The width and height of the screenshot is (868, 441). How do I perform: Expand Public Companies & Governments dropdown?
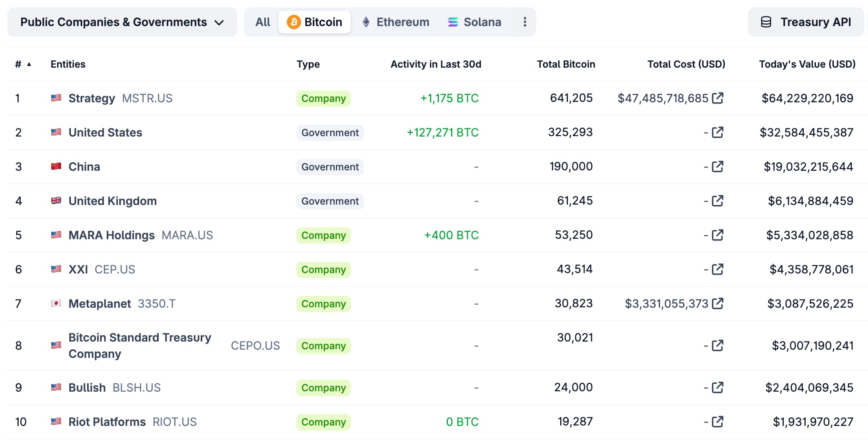pyautogui.click(x=122, y=22)
